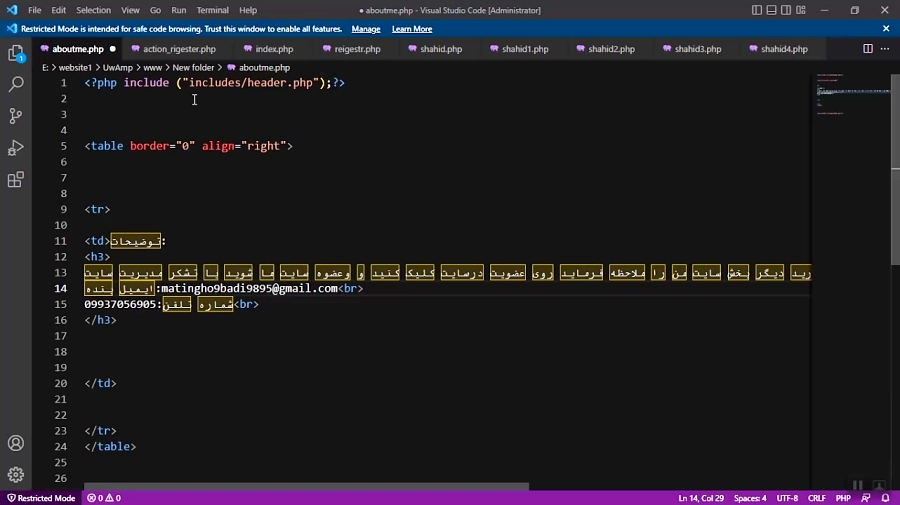
Task: Open the Go menu
Action: coord(156,10)
